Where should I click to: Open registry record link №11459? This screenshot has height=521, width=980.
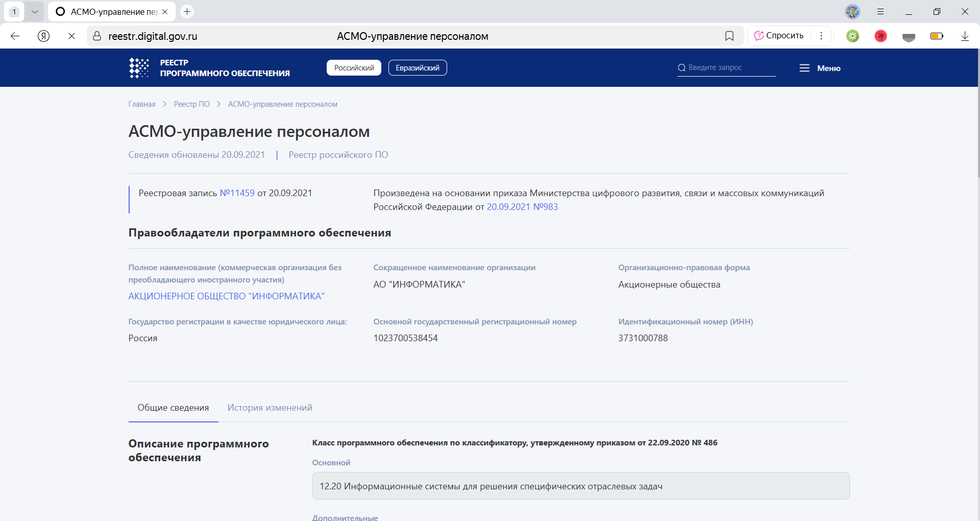pyautogui.click(x=237, y=193)
